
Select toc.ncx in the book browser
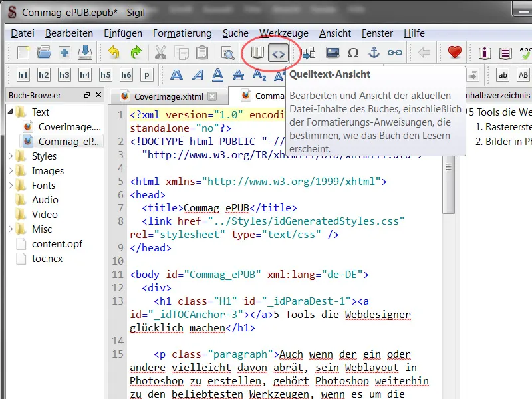[x=47, y=259]
